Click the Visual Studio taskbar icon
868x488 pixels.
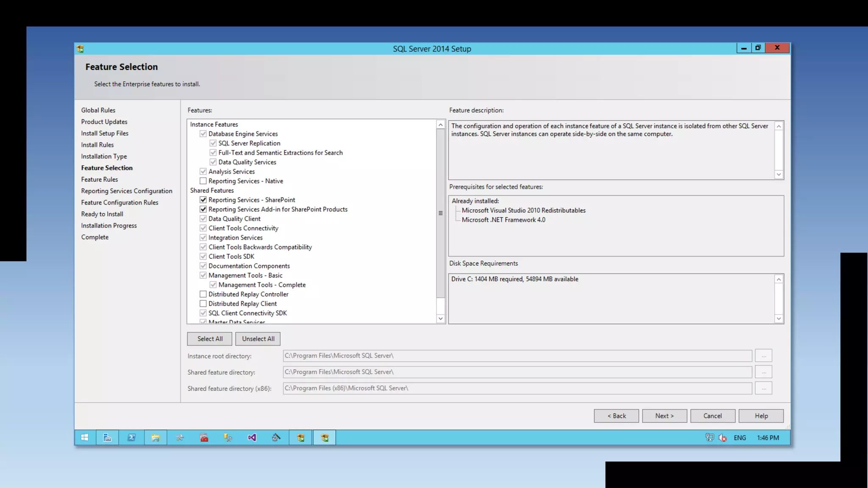pos(252,438)
